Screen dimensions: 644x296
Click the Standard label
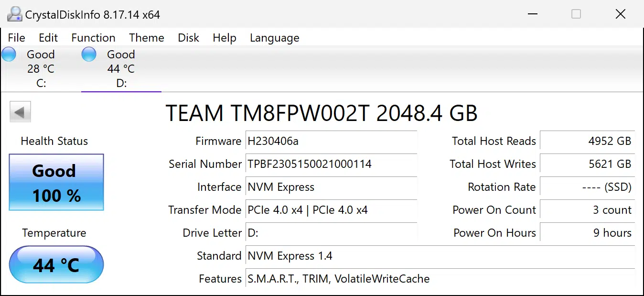point(219,256)
